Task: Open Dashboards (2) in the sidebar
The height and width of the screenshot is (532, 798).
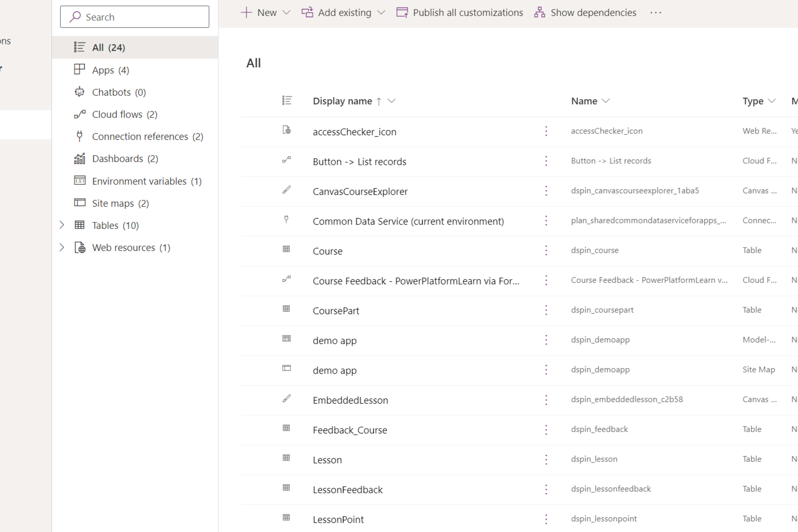Action: point(135,159)
